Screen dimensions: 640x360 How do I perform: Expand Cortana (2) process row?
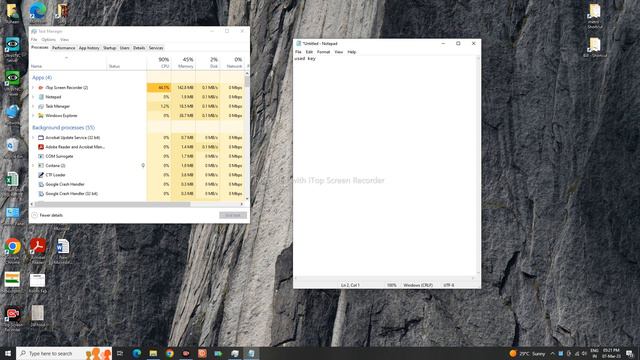pos(33,166)
